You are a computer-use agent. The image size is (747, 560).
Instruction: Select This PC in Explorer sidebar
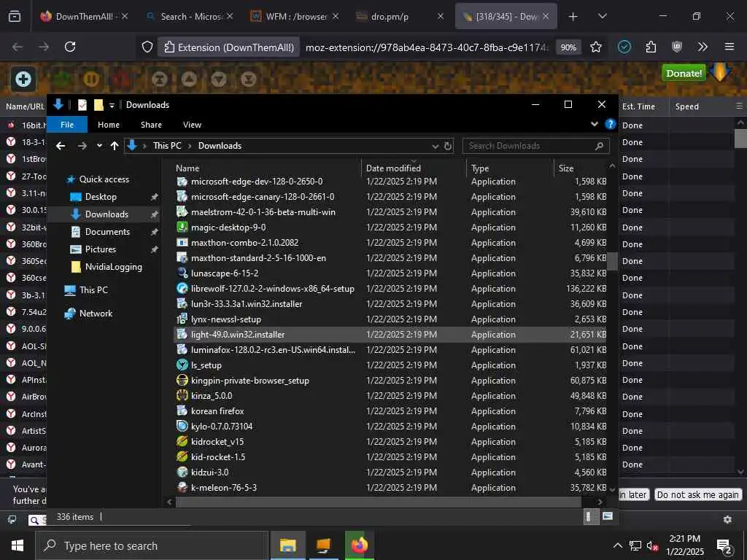[93, 290]
